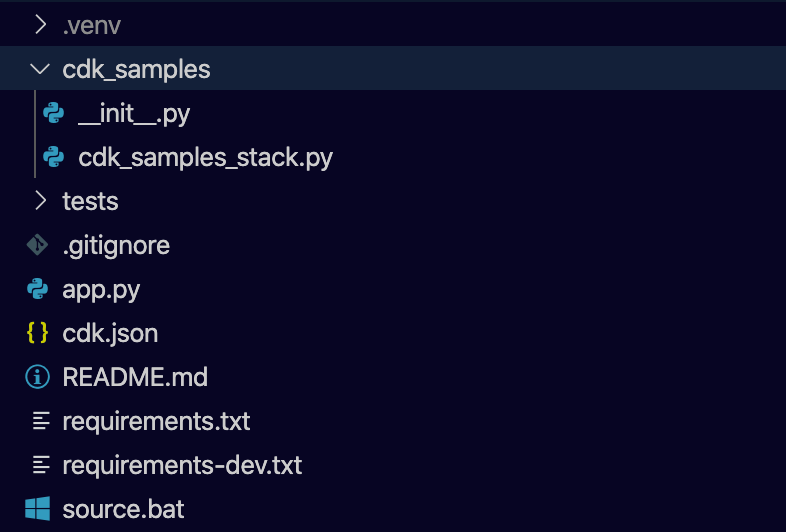Open the __init__.py file
786x532 pixels.
(x=134, y=114)
